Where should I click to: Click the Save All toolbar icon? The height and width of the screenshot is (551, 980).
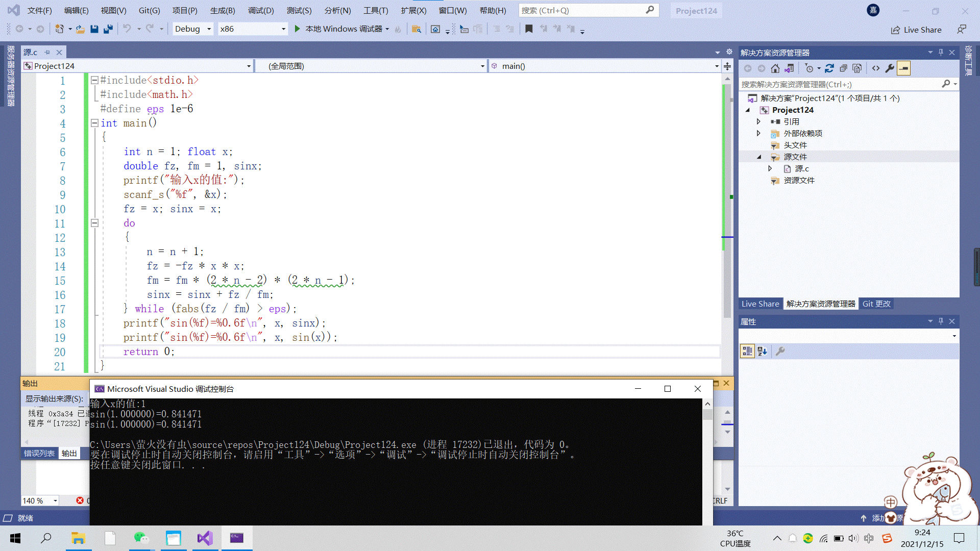coord(108,29)
